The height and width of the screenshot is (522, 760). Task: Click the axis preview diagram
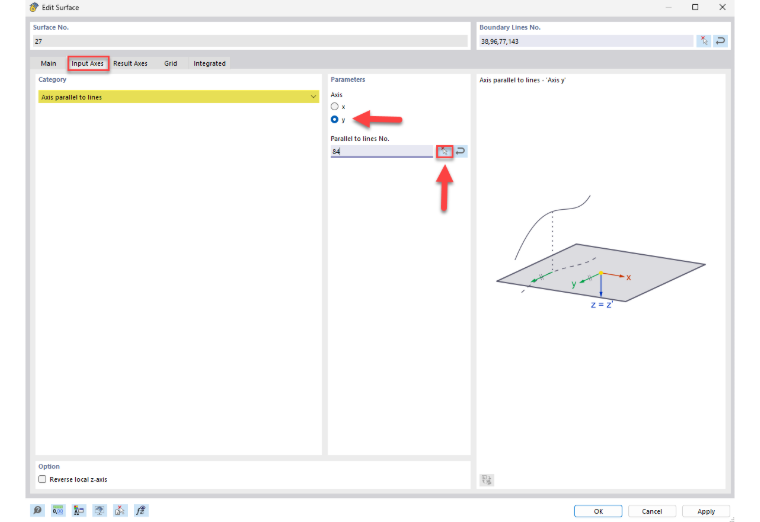pos(601,252)
